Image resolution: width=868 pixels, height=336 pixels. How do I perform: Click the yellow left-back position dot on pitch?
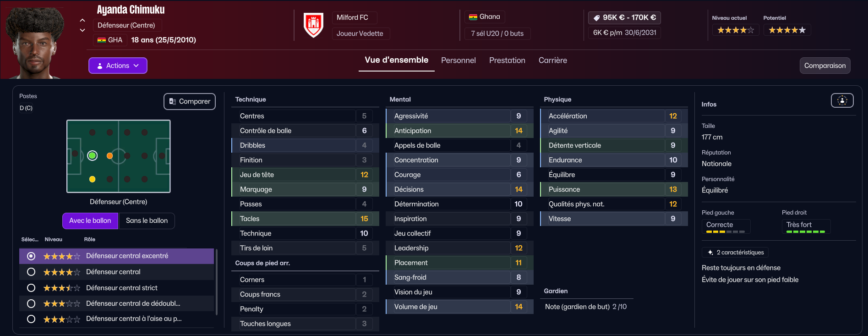point(93,179)
